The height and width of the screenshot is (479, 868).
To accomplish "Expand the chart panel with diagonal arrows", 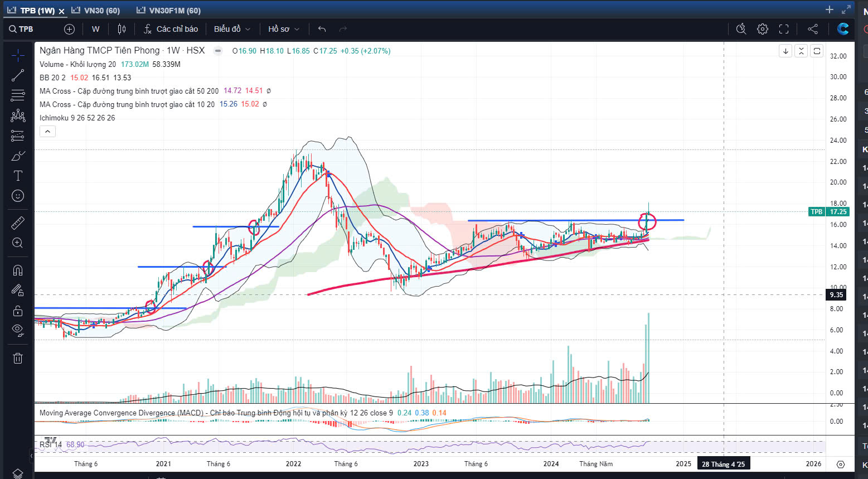I will (x=846, y=9).
